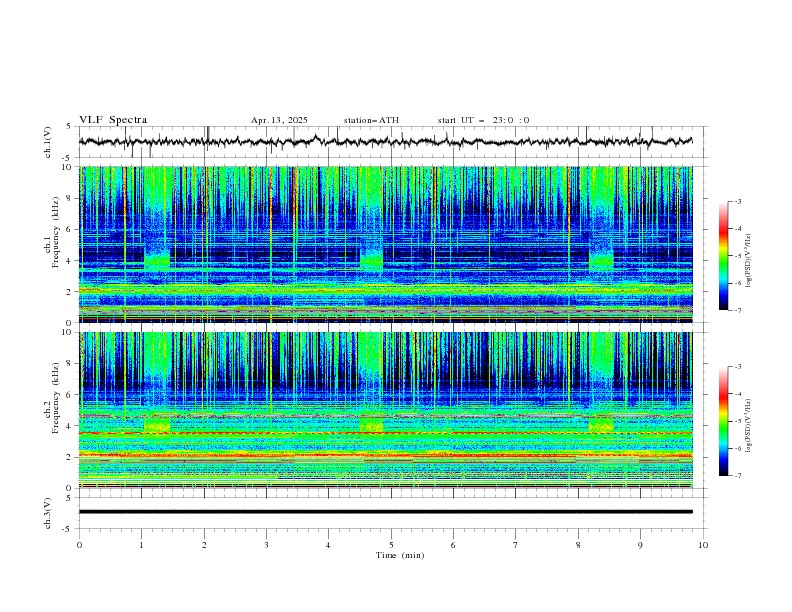Click the time axis tick label '8'

578,545
